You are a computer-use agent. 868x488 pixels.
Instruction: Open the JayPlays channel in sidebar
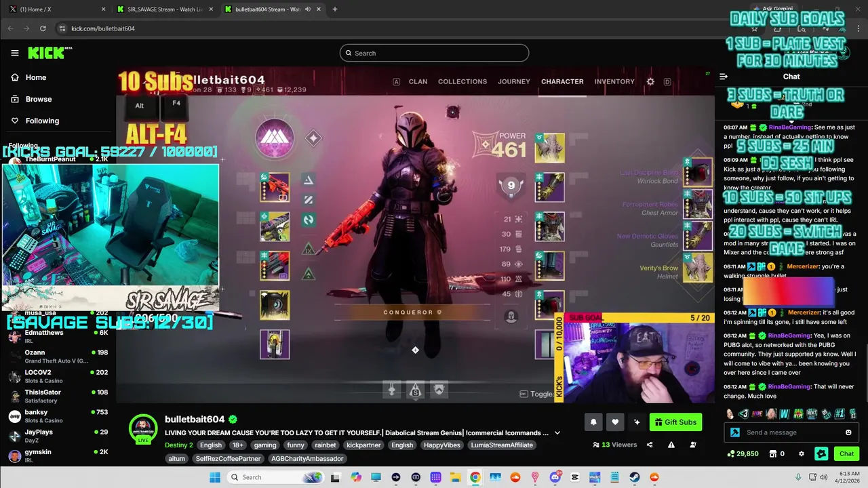[58, 436]
